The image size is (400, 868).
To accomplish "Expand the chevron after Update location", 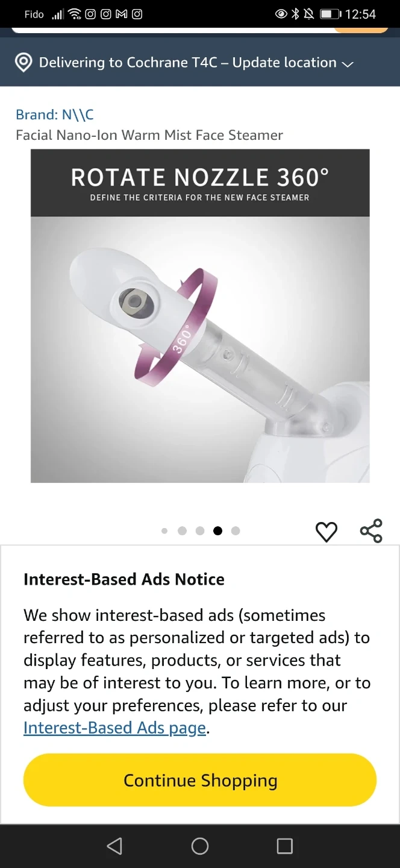I will (348, 64).
